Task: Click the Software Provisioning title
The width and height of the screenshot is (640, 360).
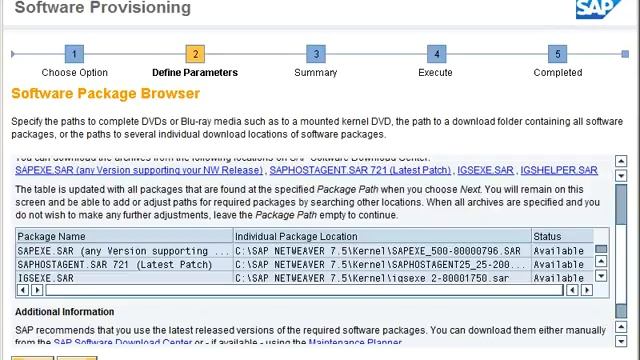Action: tap(103, 8)
